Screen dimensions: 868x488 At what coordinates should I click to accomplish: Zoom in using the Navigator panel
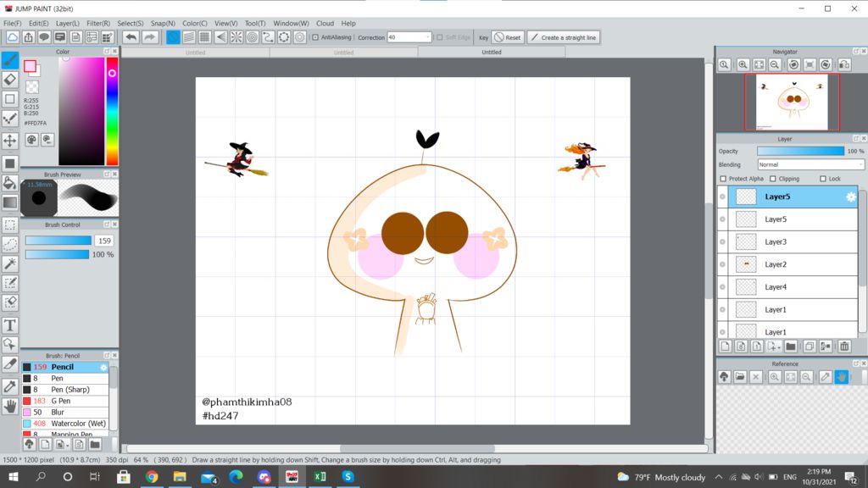743,64
